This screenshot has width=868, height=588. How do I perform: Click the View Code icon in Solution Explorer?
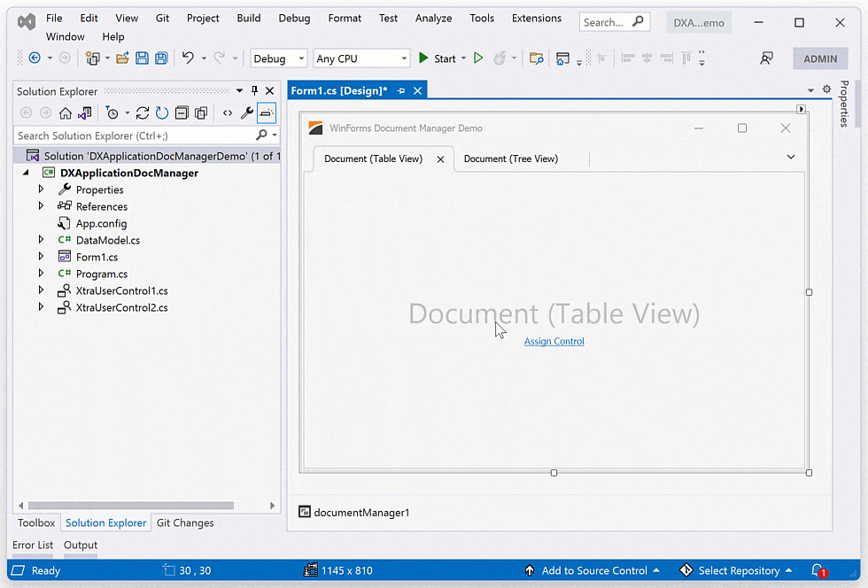click(228, 113)
